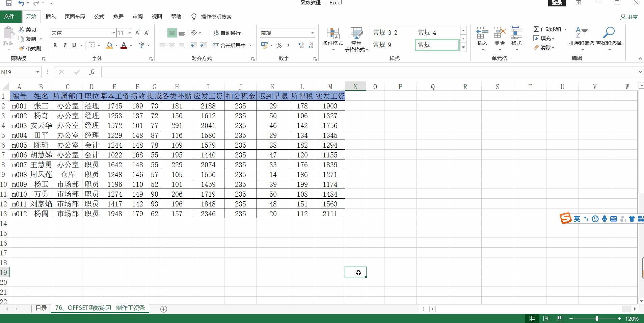Viewport: 644px width, 323px height.
Task: Increase decimal places
Action: tap(301, 45)
